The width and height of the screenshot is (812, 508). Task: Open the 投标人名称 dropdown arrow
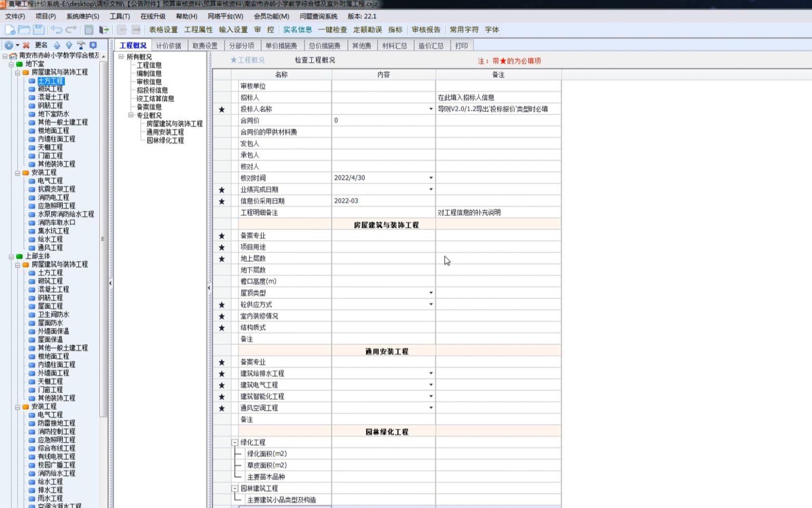coord(431,109)
